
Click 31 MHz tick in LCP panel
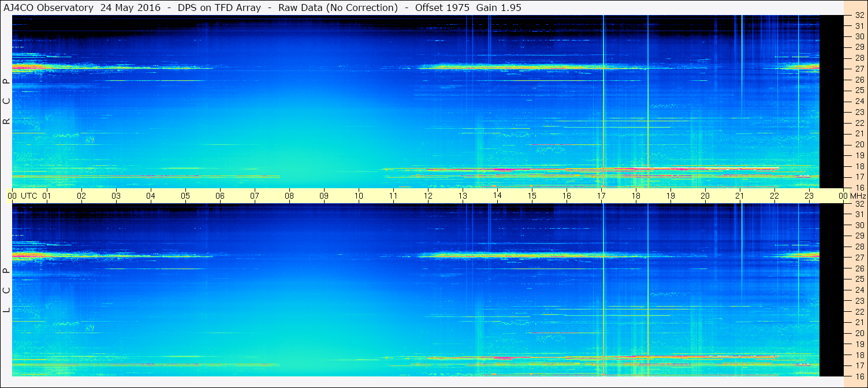859,214
